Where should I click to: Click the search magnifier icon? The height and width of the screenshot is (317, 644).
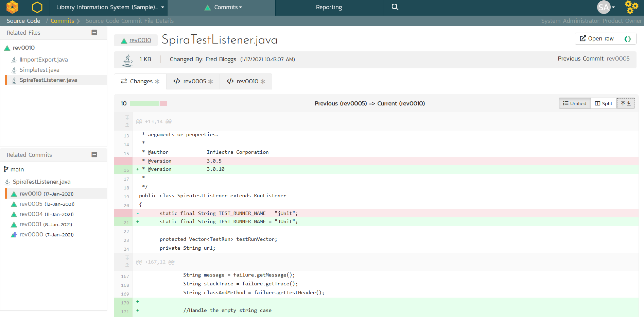(x=395, y=7)
